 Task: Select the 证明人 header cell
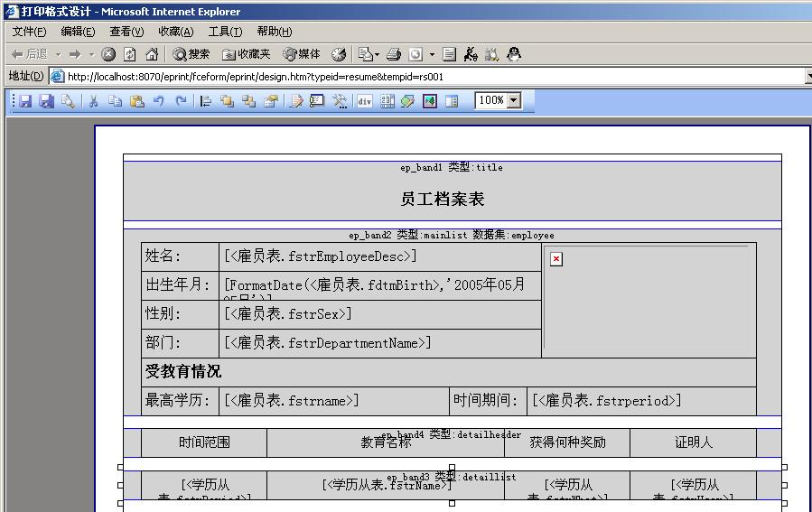click(x=693, y=442)
